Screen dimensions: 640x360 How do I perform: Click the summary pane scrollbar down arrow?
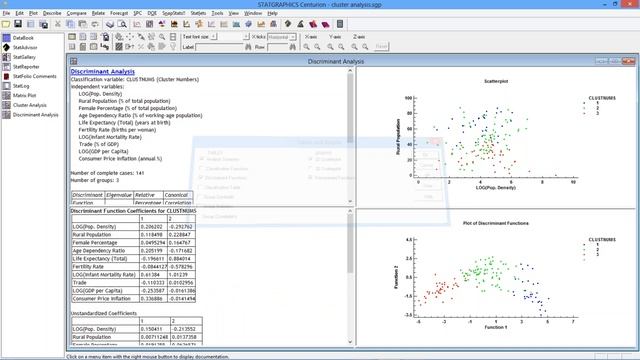pos(350,201)
